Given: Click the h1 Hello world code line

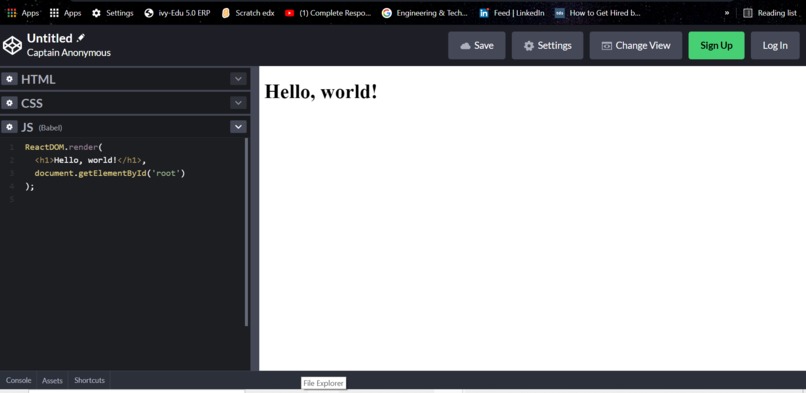Looking at the screenshot, I should (90, 160).
